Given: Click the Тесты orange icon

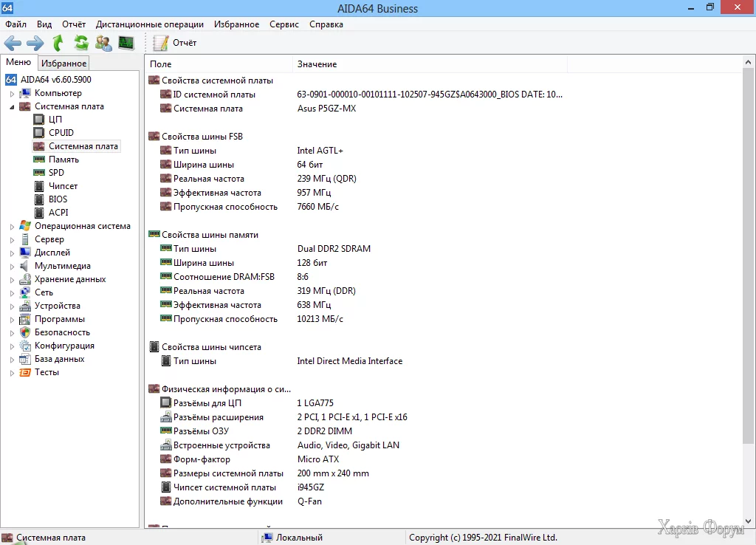Looking at the screenshot, I should pyautogui.click(x=25, y=372).
